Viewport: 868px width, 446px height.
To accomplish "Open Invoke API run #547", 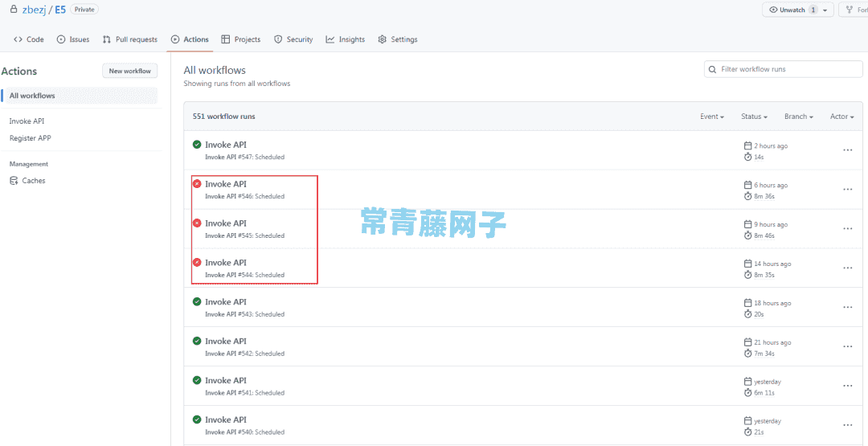I will 225,145.
